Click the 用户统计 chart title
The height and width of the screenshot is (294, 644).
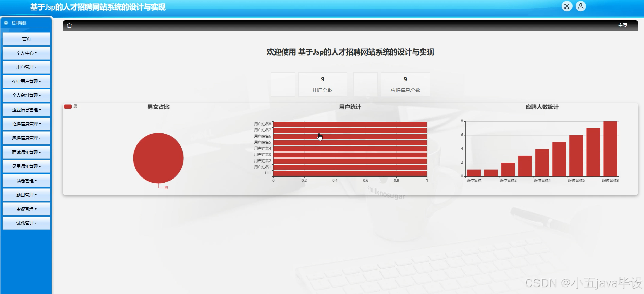point(350,107)
